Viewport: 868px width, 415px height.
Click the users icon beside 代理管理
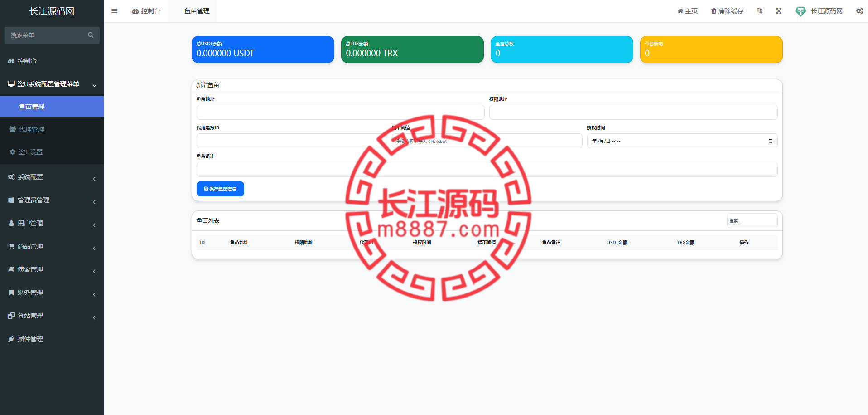click(13, 129)
